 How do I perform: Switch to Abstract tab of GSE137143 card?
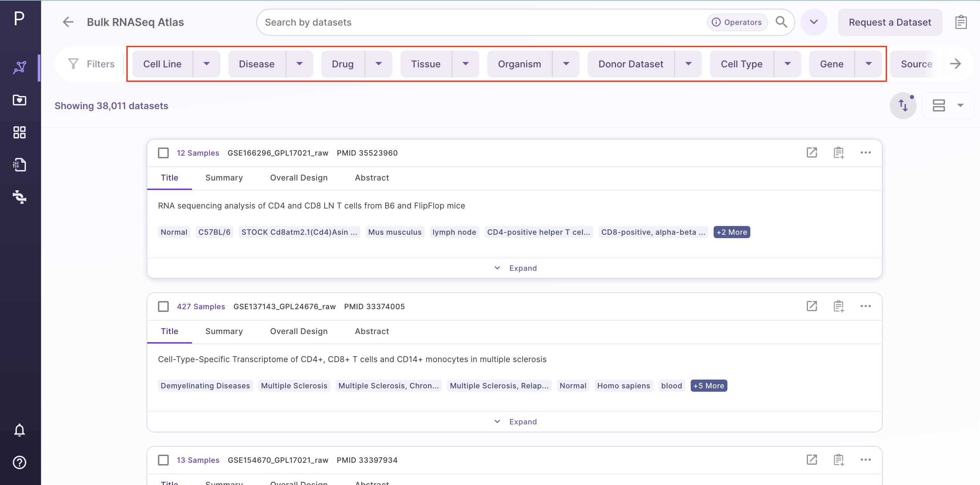pos(372,331)
